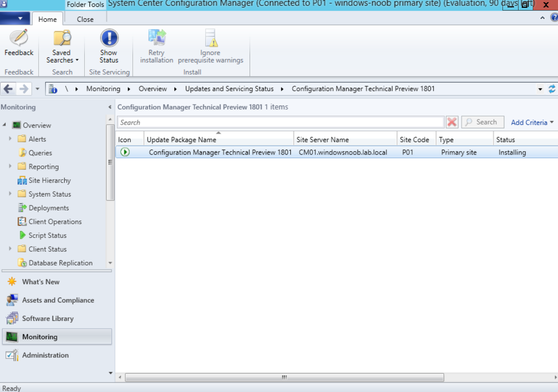Click the ribbon help icon
558x392 pixels.
(553, 18)
